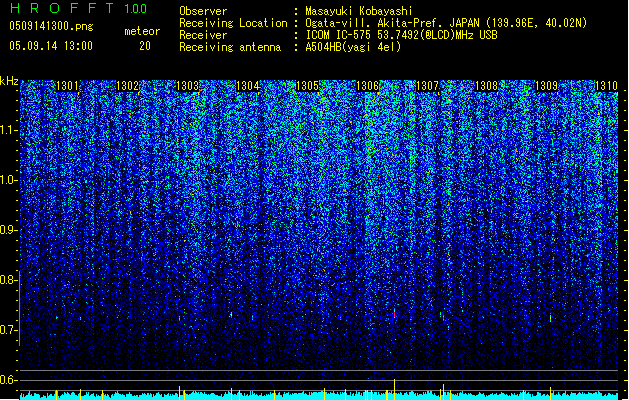629x400 pixels.
Task: Click the 'meteor' count label
Action: 142,31
